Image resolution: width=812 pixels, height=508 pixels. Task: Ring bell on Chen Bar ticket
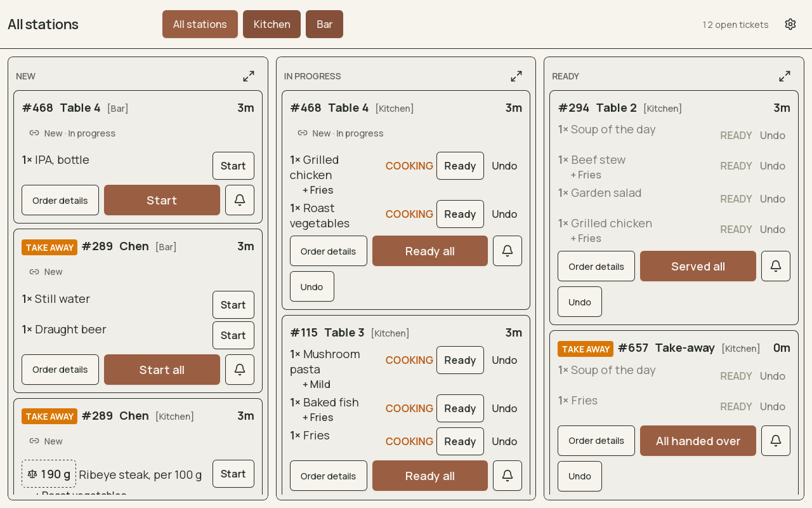click(240, 370)
